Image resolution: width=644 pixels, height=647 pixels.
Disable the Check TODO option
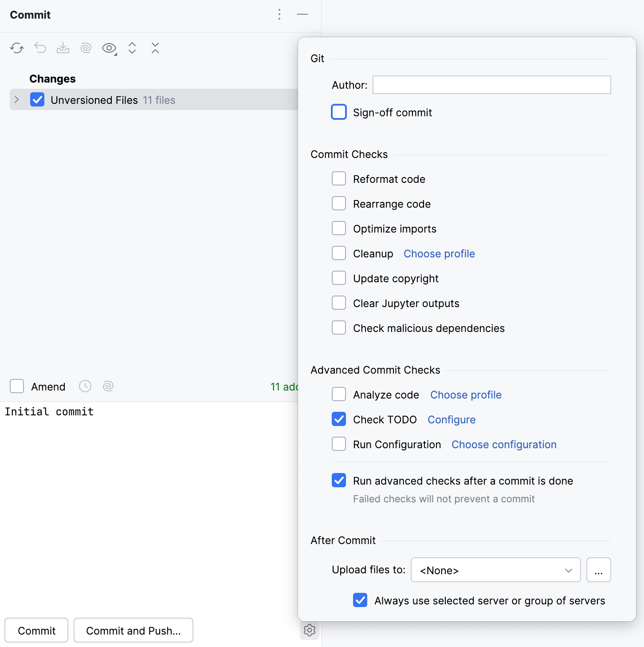pyautogui.click(x=338, y=419)
